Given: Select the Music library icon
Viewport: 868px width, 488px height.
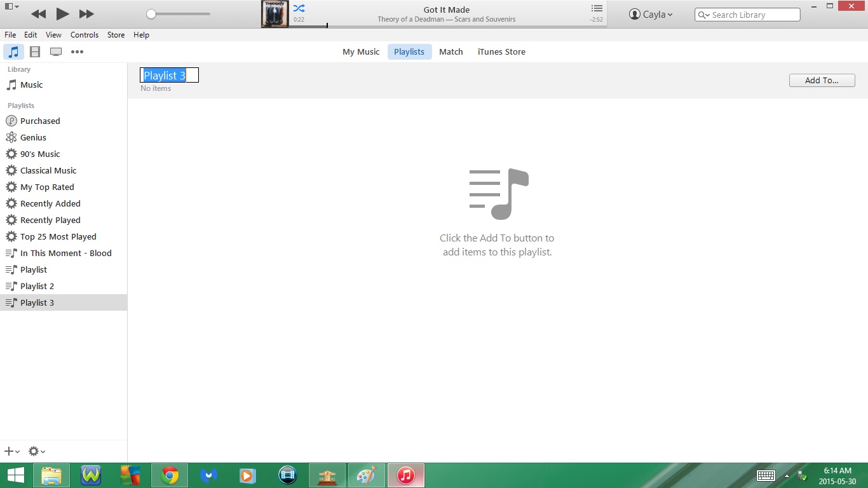Looking at the screenshot, I should click(13, 52).
